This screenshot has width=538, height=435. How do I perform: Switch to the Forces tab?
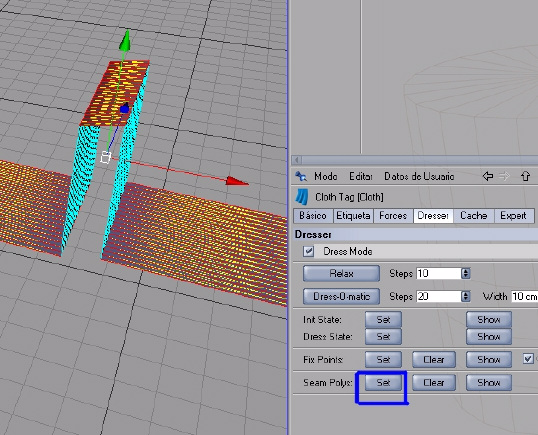click(393, 216)
